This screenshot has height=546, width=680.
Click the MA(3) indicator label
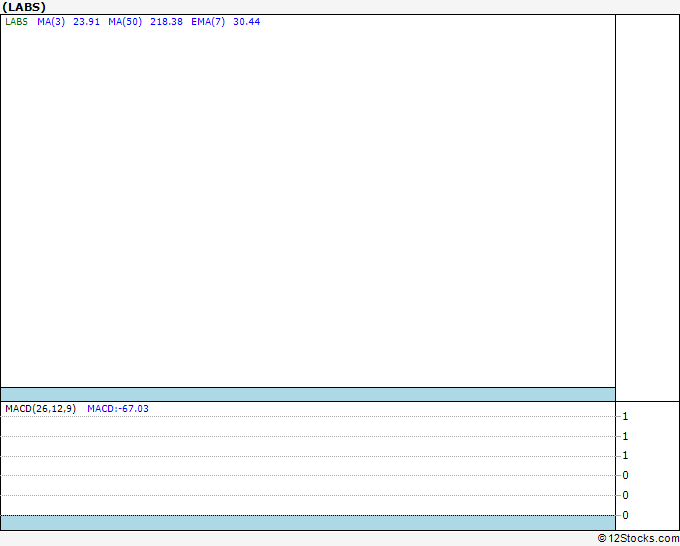click(x=51, y=22)
